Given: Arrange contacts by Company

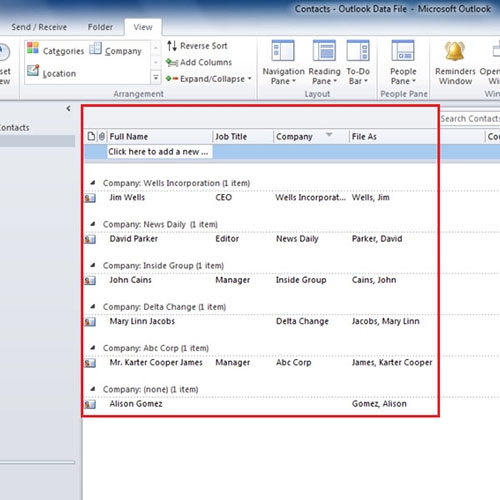Looking at the screenshot, I should [115, 50].
